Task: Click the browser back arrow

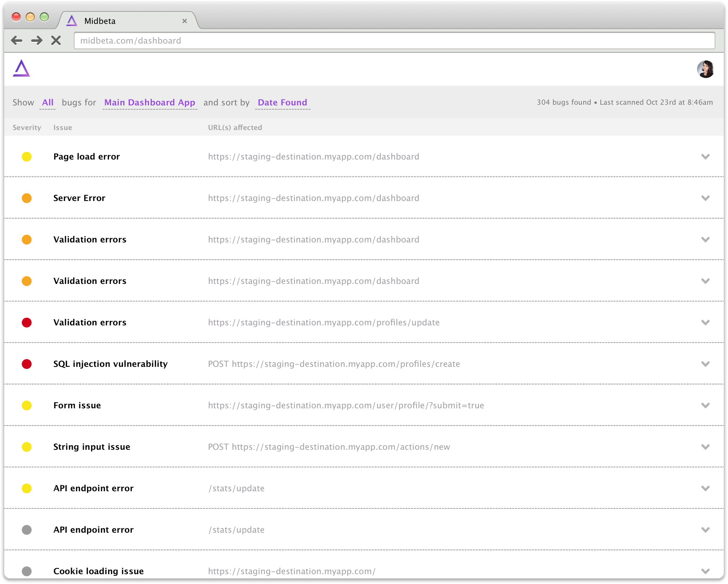Action: pos(17,41)
